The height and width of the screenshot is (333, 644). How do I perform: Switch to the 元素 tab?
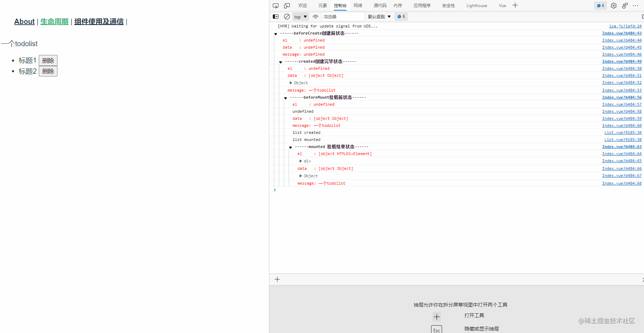[323, 6]
